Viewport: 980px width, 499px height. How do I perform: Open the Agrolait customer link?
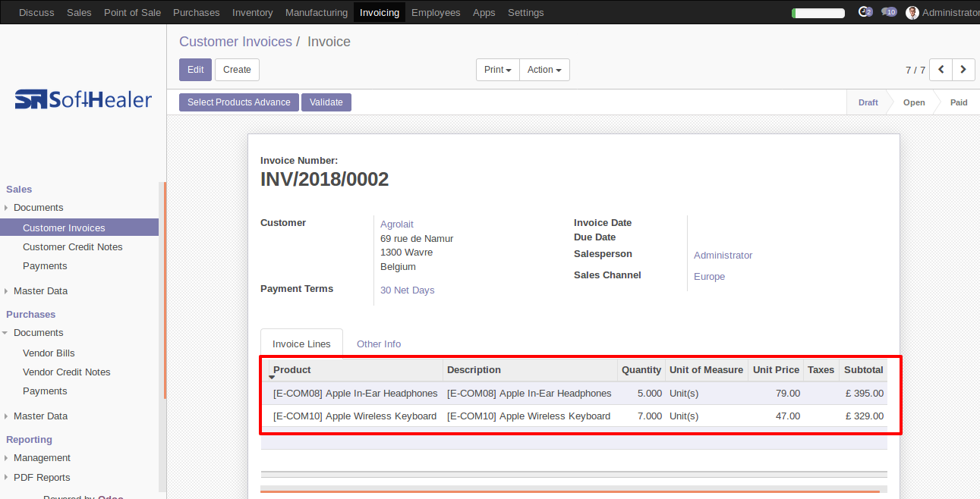point(397,224)
